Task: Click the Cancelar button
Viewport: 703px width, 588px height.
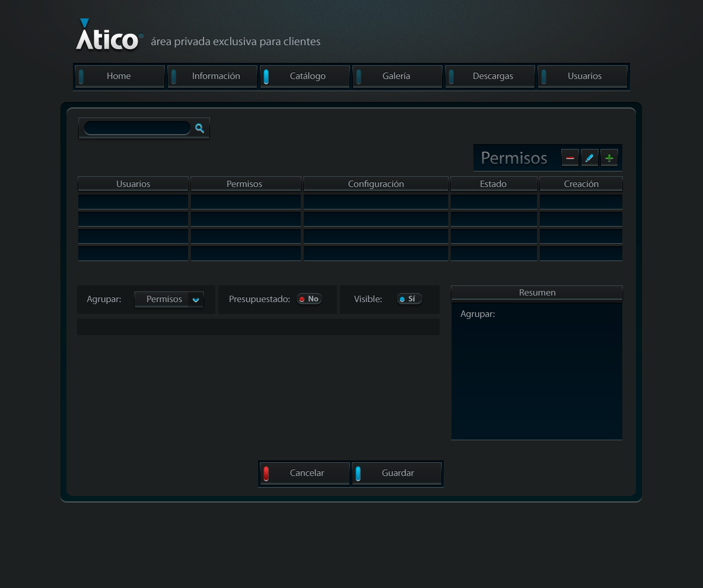Action: (x=305, y=473)
